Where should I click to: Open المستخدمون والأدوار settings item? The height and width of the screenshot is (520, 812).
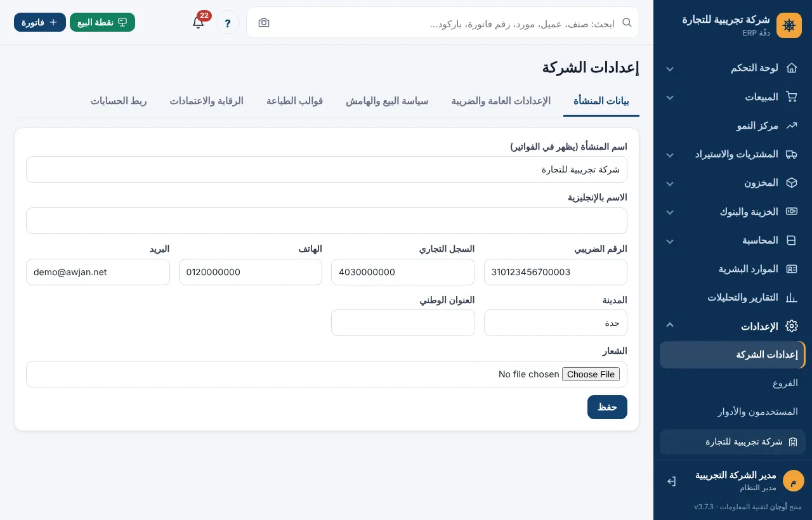tap(733, 412)
